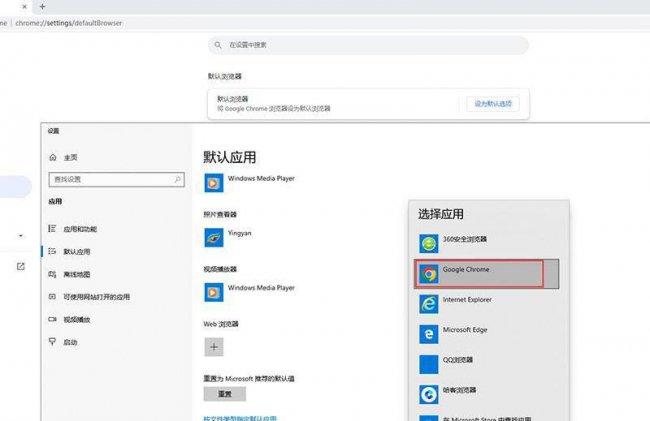Click the top Windows Media Player icon
The width and height of the screenshot is (650, 421).
(214, 183)
